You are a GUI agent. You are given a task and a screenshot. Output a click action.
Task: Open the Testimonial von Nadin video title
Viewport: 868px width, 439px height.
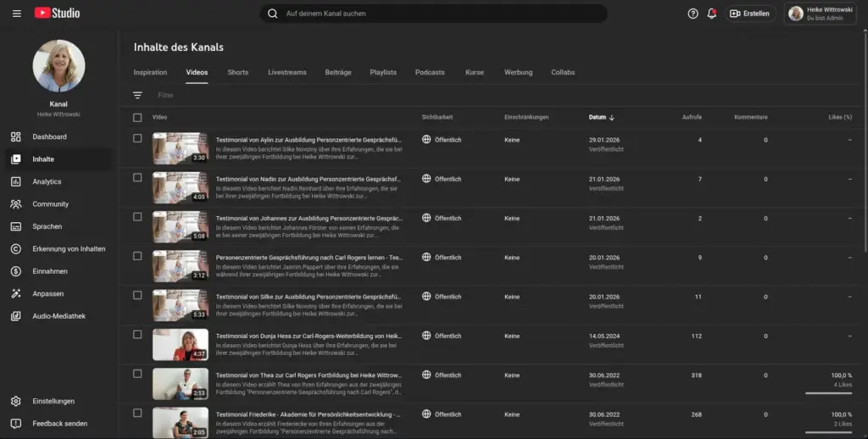click(x=309, y=180)
